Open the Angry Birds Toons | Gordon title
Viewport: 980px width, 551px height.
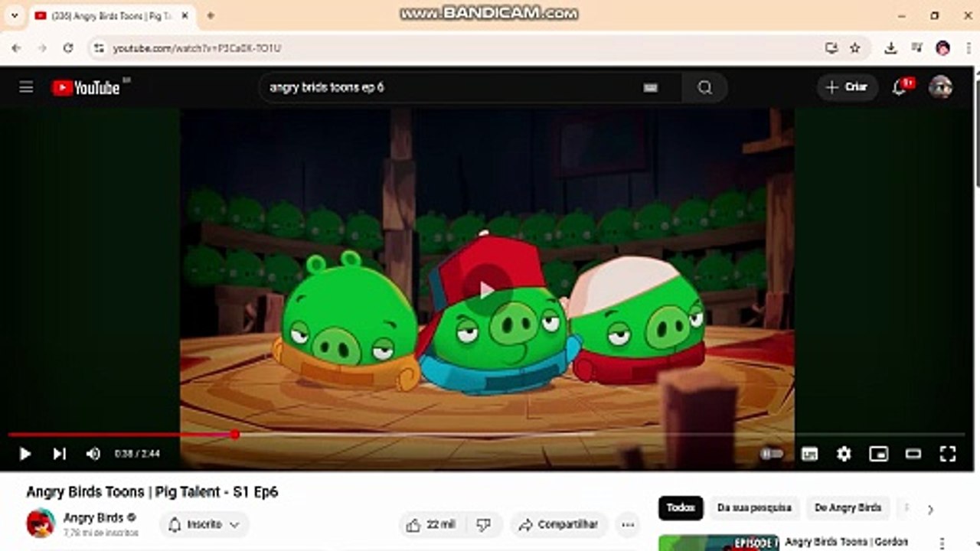click(x=847, y=543)
